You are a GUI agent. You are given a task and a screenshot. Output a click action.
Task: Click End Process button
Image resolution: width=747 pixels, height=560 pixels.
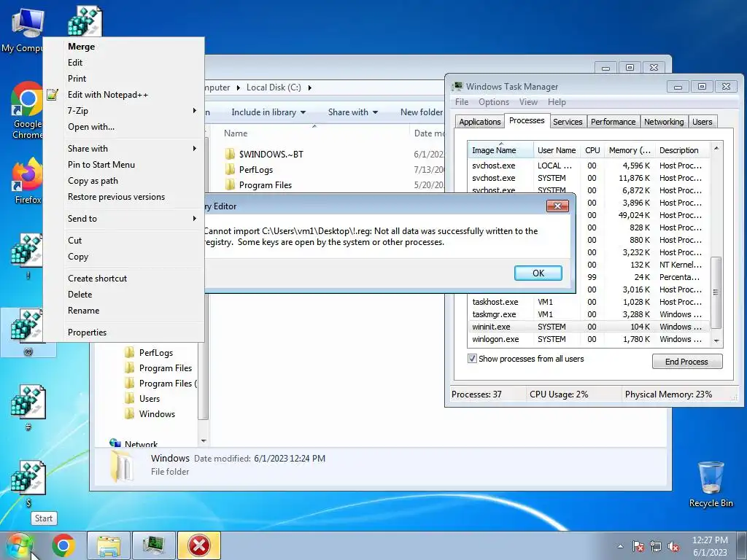click(687, 362)
